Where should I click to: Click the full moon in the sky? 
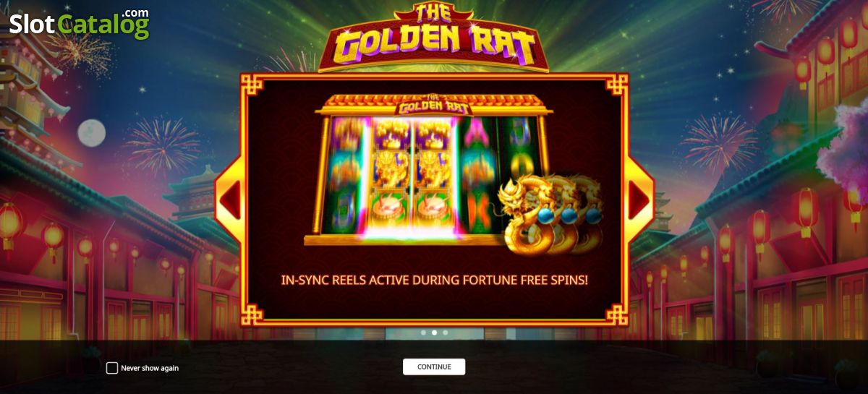(92, 132)
